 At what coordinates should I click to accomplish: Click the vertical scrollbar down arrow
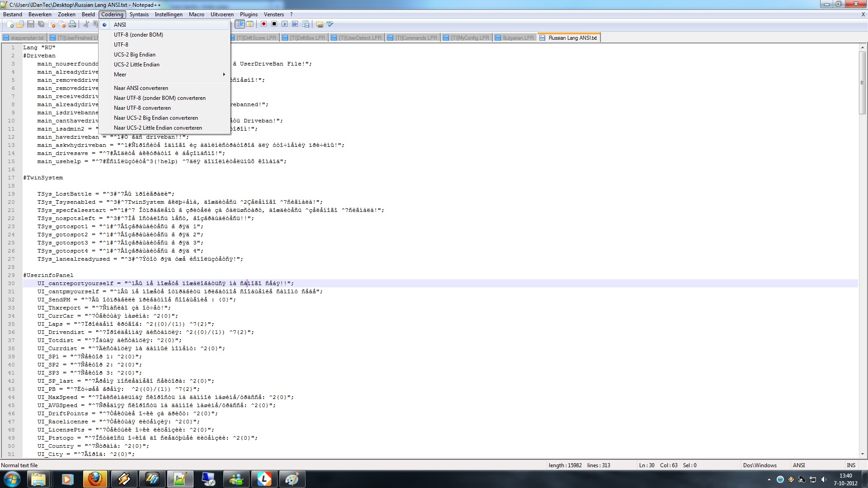(862, 454)
